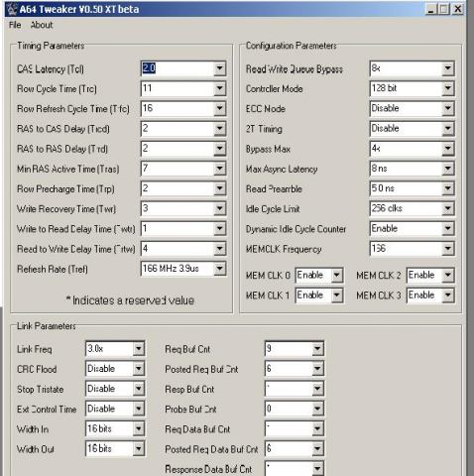Viewport: 474px width, 476px height.
Task: Open Read Write Queue Bypass dropdown
Action: (447, 68)
